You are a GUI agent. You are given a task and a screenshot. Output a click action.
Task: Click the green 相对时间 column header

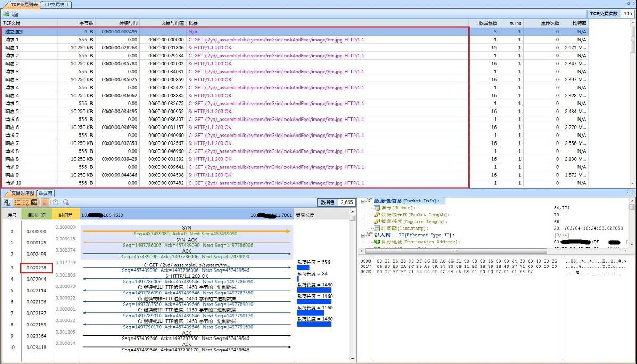pos(36,215)
